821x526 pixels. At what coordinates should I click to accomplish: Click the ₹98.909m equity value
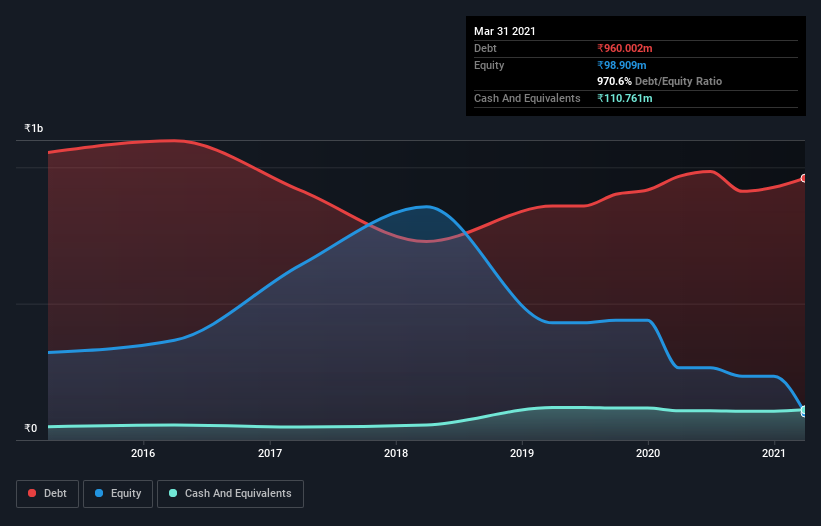coord(622,65)
